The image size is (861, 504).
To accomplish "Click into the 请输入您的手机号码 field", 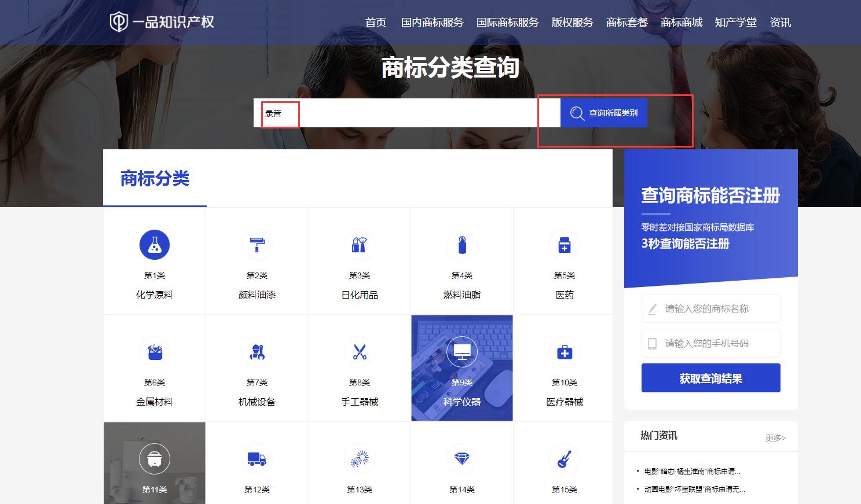I will click(711, 343).
